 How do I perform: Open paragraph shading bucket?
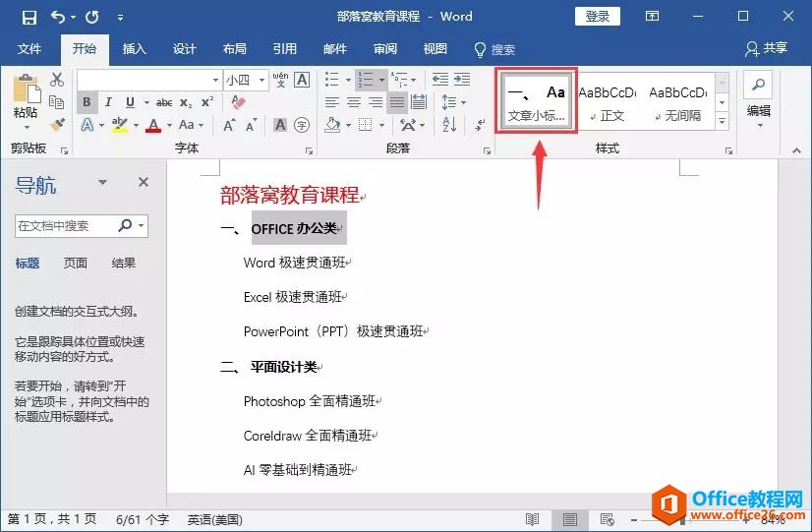pos(332,125)
